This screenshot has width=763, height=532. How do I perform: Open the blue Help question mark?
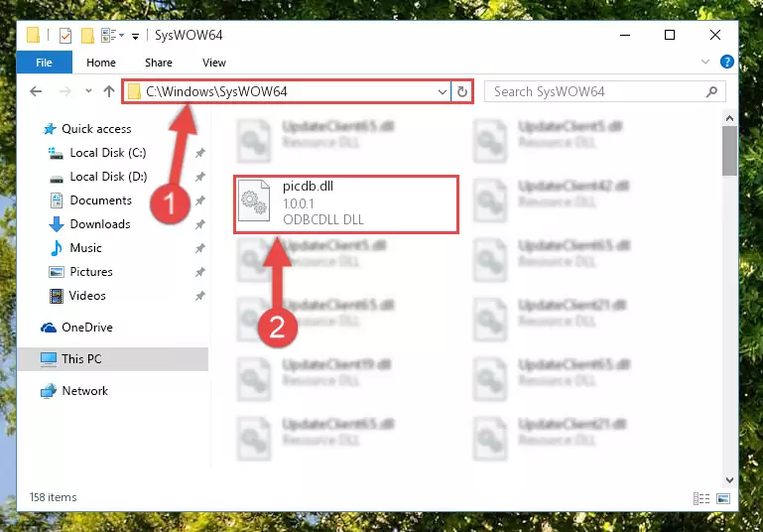(727, 62)
